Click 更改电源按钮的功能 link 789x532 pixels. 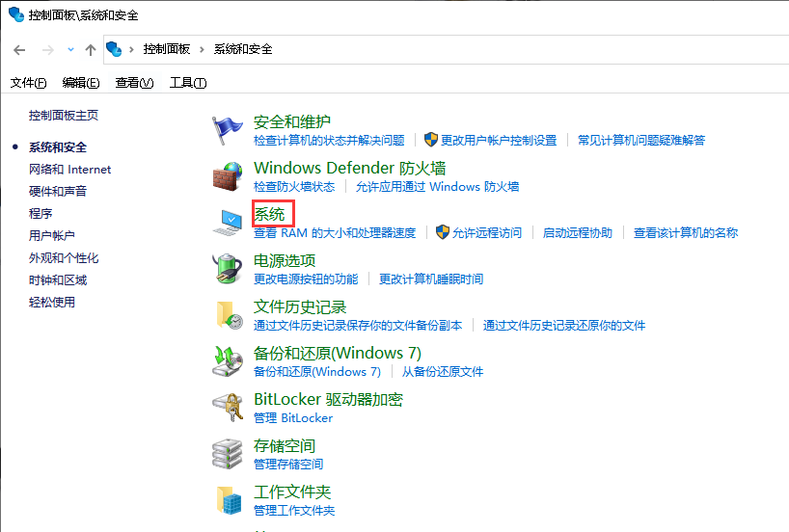[x=306, y=279]
